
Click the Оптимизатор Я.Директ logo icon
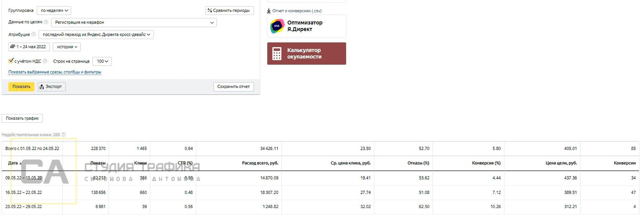tap(277, 26)
